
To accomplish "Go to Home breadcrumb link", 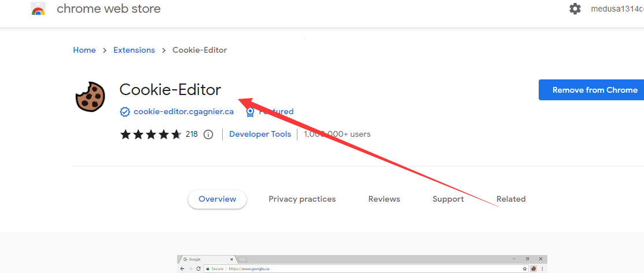I will click(84, 50).
